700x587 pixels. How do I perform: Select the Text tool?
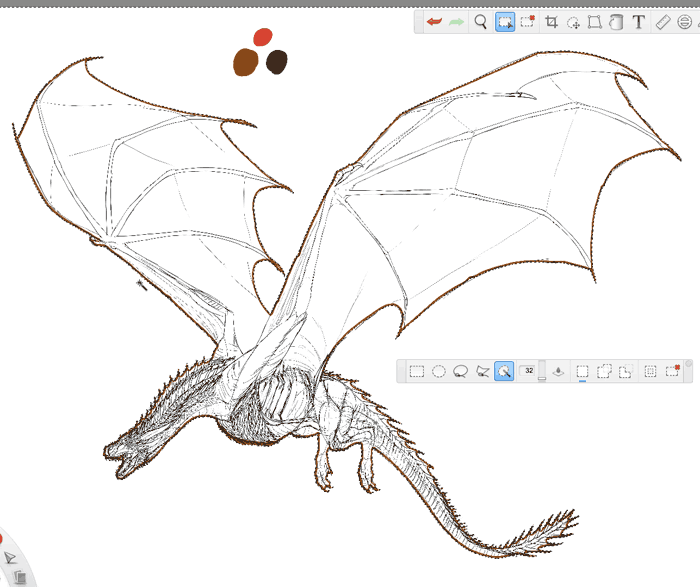click(639, 21)
